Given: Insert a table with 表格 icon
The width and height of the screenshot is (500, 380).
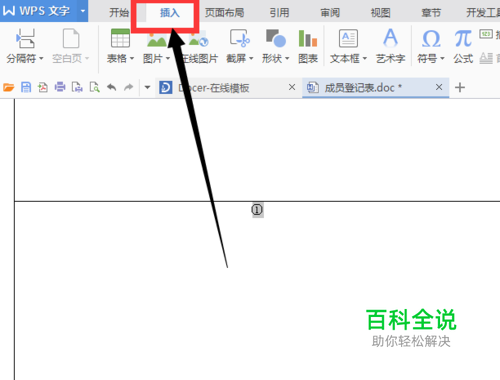Looking at the screenshot, I should coord(120,38).
